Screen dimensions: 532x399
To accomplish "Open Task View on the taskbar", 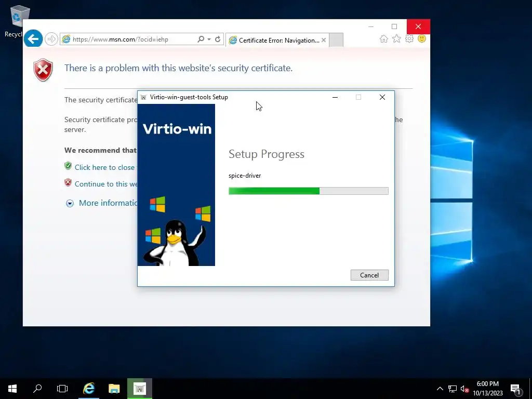I will pos(62,389).
